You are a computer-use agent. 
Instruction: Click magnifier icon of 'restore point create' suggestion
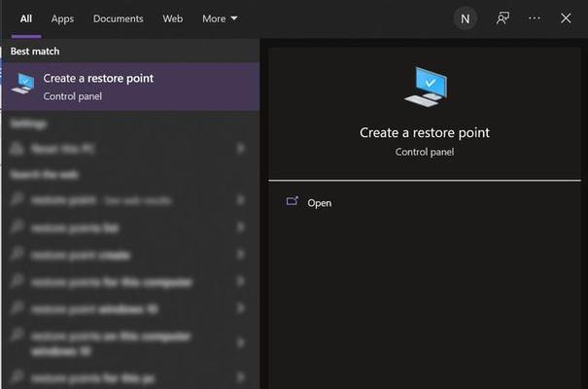[17, 254]
